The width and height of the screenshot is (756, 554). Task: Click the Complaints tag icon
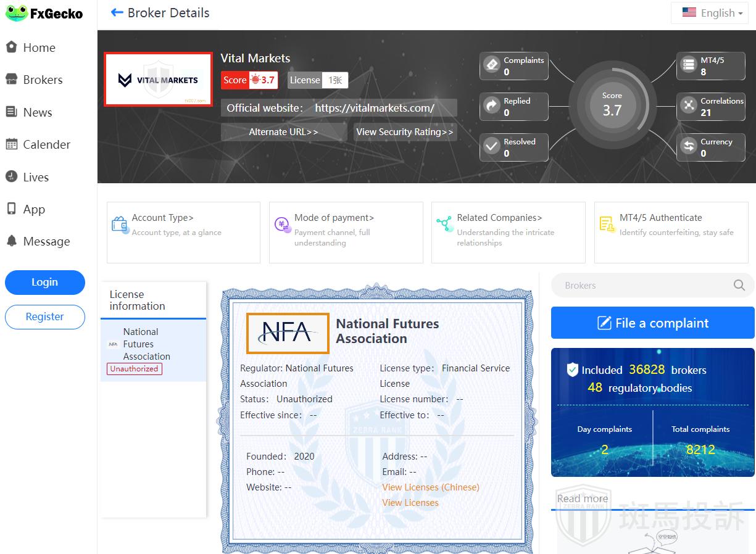[492, 65]
